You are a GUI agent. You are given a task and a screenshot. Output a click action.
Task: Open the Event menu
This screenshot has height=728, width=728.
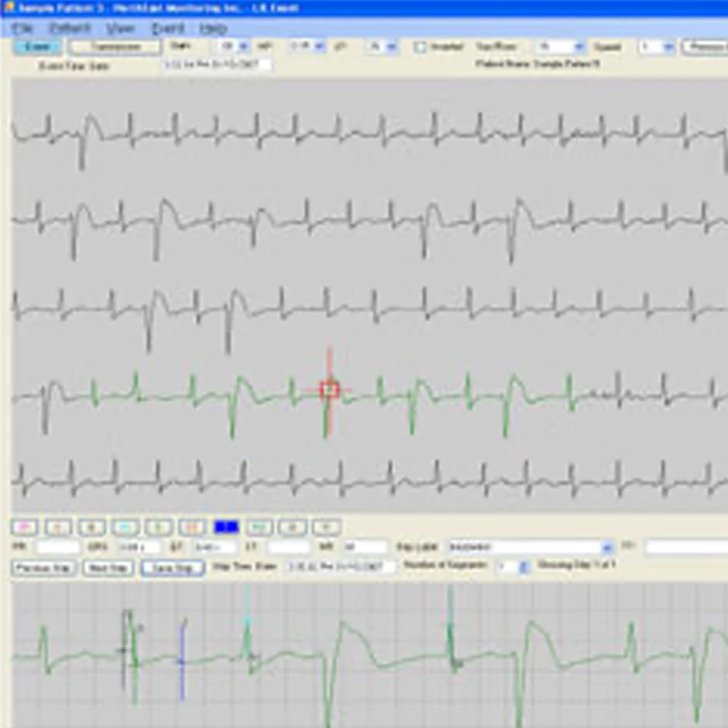(167, 28)
